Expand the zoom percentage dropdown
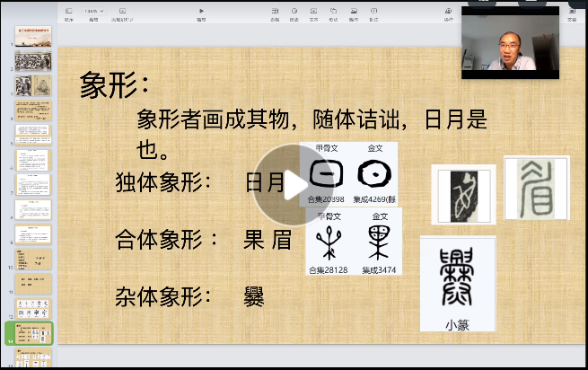This screenshot has height=370, width=588. pos(92,12)
